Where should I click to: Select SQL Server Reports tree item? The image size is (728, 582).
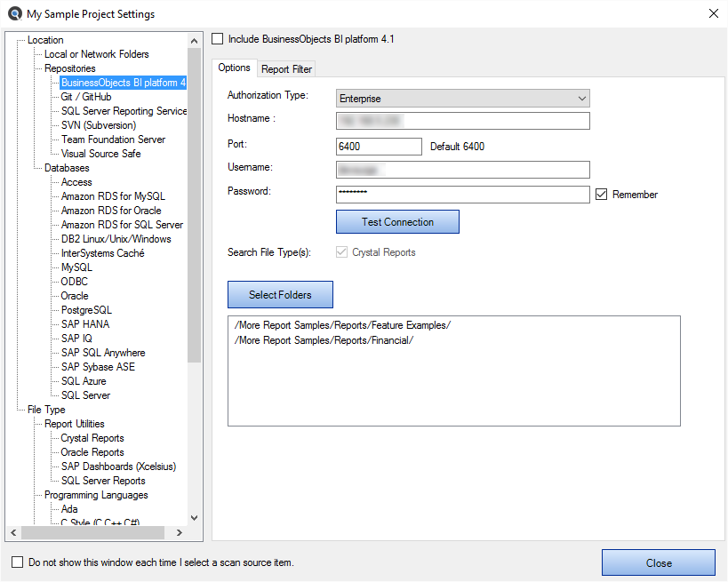pyautogui.click(x=103, y=481)
